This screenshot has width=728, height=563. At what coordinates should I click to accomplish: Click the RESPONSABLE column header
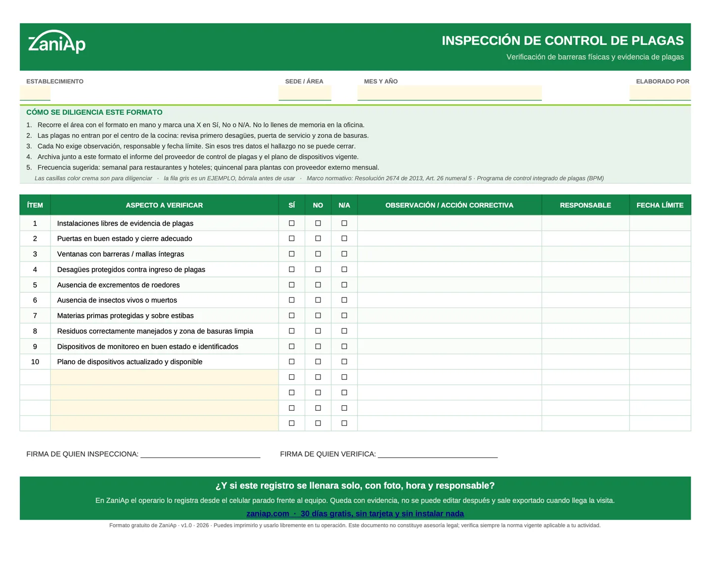click(585, 205)
